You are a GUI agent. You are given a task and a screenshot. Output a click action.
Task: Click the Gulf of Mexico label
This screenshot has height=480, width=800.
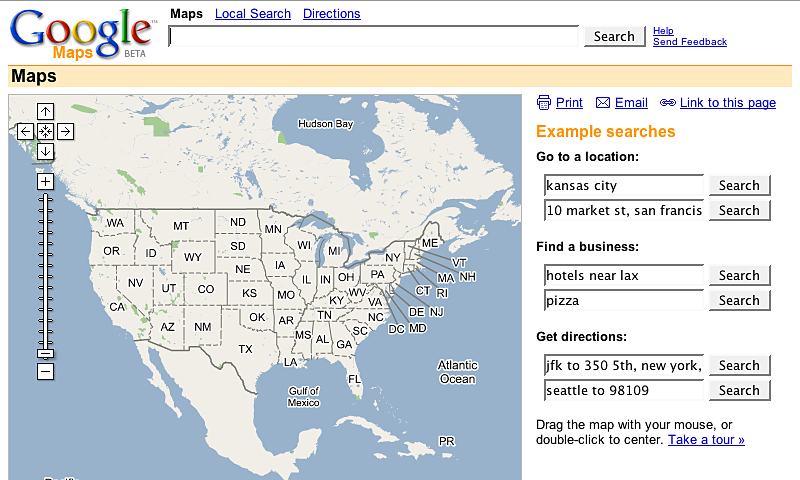tap(304, 397)
